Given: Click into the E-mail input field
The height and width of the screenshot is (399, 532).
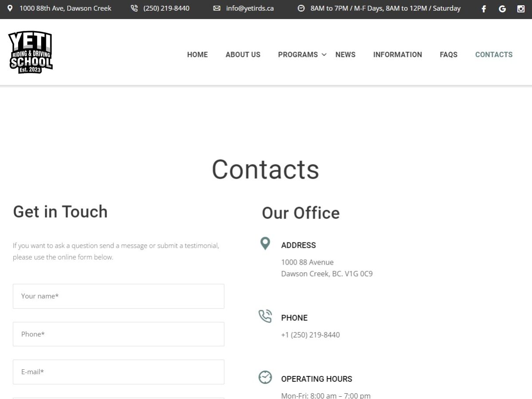Looking at the screenshot, I should point(118,372).
